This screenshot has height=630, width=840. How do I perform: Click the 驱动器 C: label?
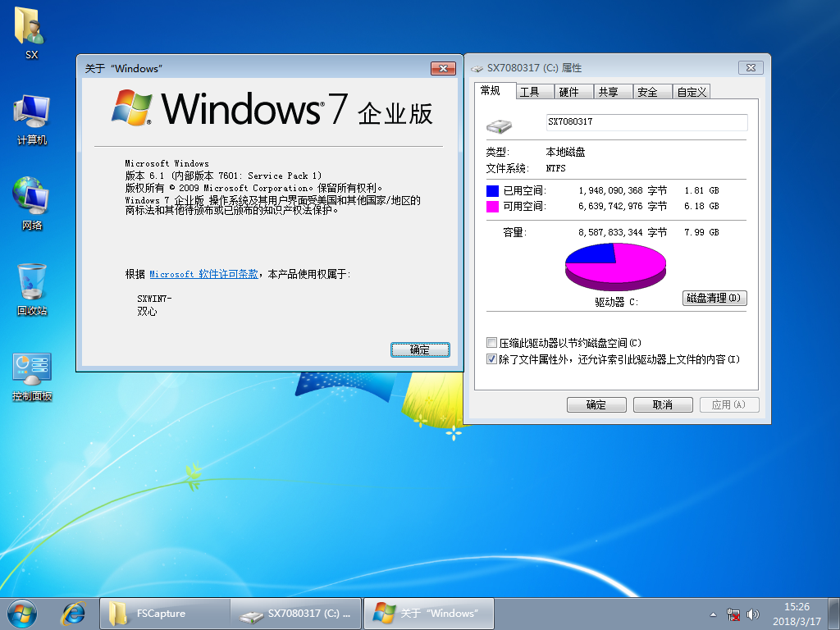tap(616, 302)
